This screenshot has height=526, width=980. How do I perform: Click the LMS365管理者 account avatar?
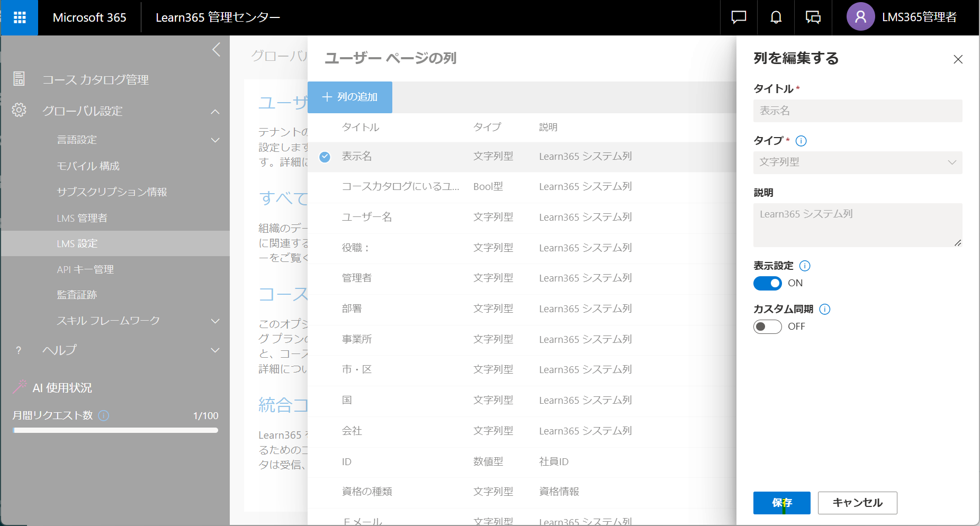[x=860, y=16]
